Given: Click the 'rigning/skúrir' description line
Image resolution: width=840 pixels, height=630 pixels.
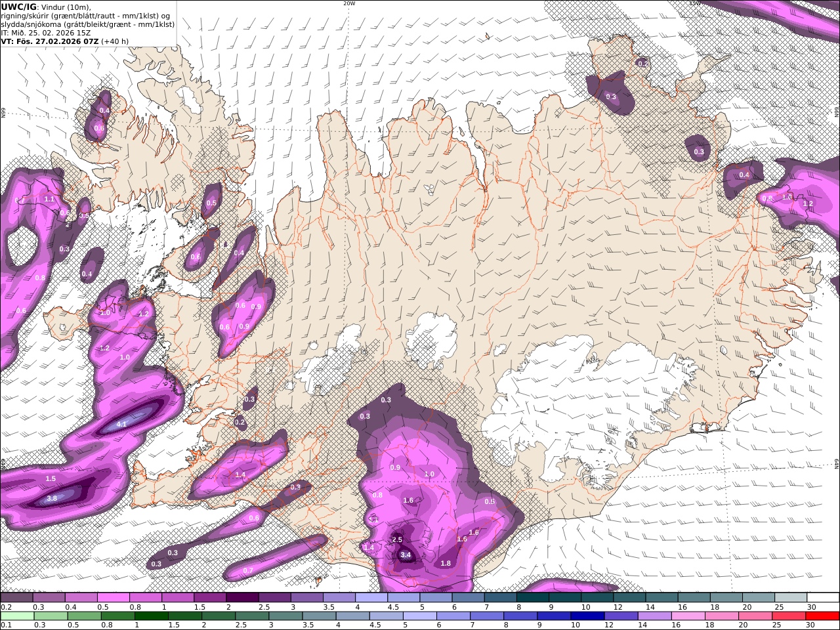Looking at the screenshot, I should (85, 16).
